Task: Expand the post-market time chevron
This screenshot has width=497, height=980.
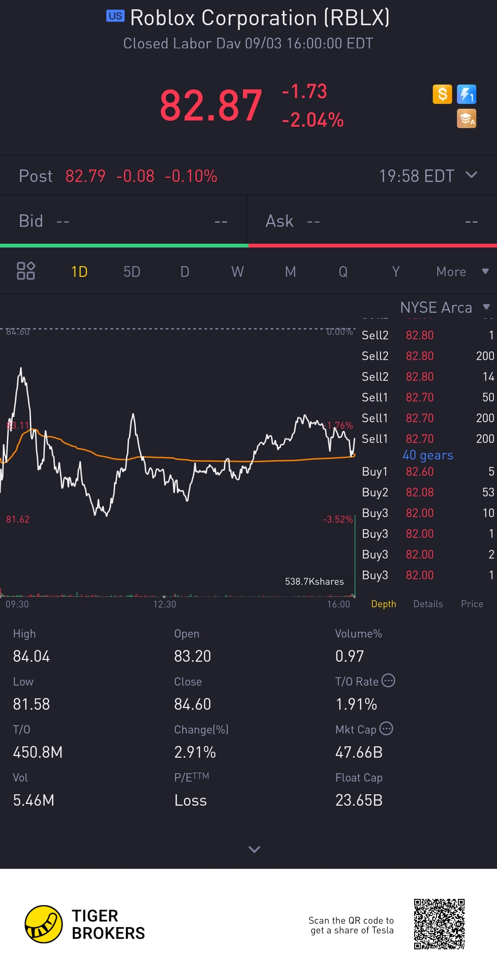Action: [471, 175]
